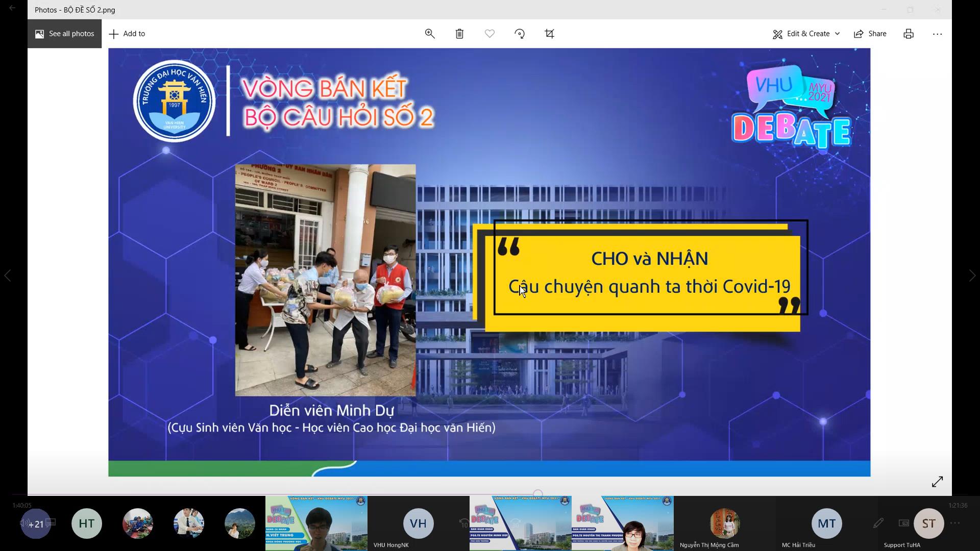
Task: Select the HT participant avatar
Action: 87,523
